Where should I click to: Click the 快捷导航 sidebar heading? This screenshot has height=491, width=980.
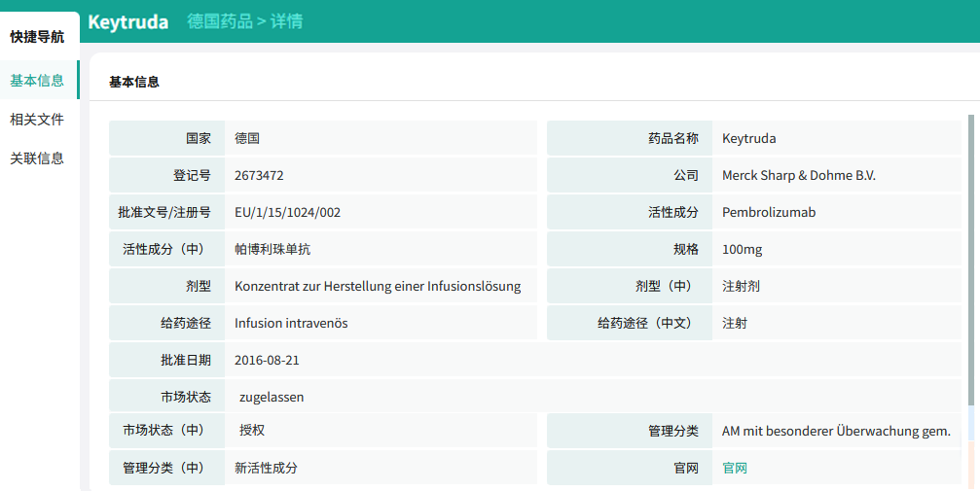point(37,37)
